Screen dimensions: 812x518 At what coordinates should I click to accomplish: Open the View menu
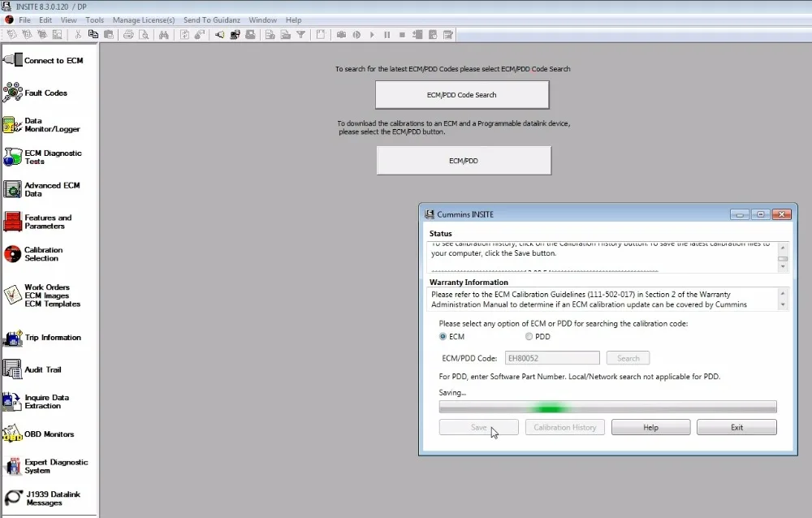68,20
